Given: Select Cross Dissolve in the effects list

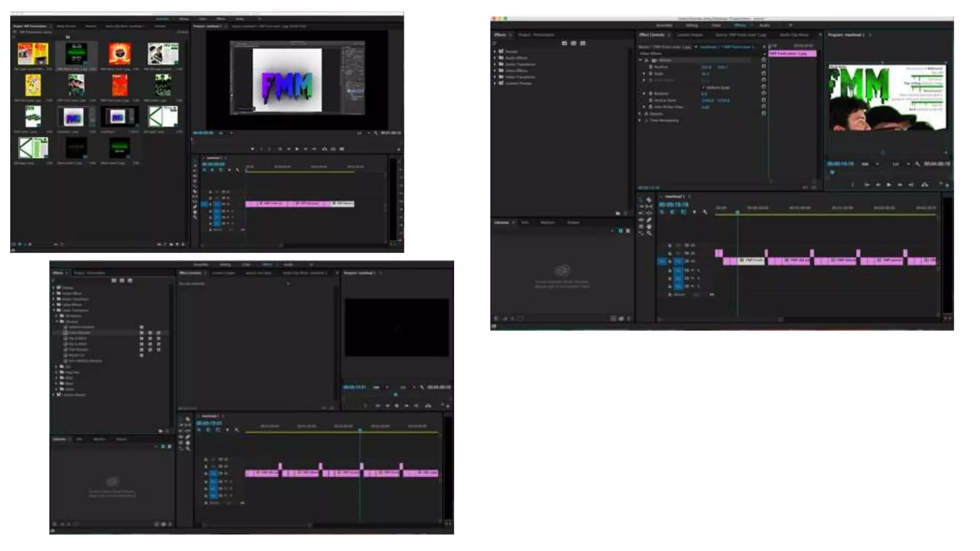Looking at the screenshot, I should coord(79,333).
